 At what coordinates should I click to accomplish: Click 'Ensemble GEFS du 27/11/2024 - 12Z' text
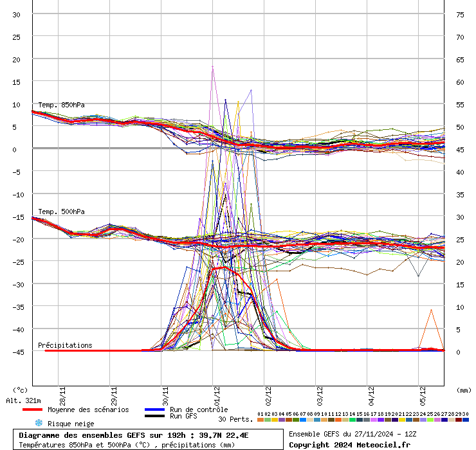point(352,435)
